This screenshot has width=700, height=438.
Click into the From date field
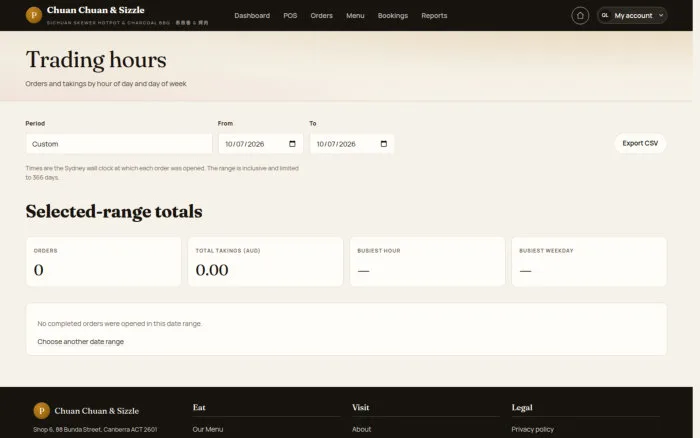tap(261, 144)
